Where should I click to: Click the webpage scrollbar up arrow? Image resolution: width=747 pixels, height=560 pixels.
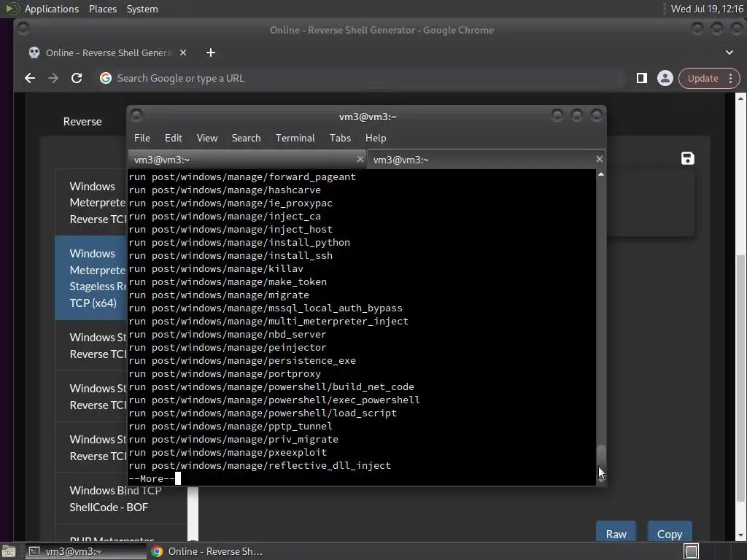tap(740, 98)
